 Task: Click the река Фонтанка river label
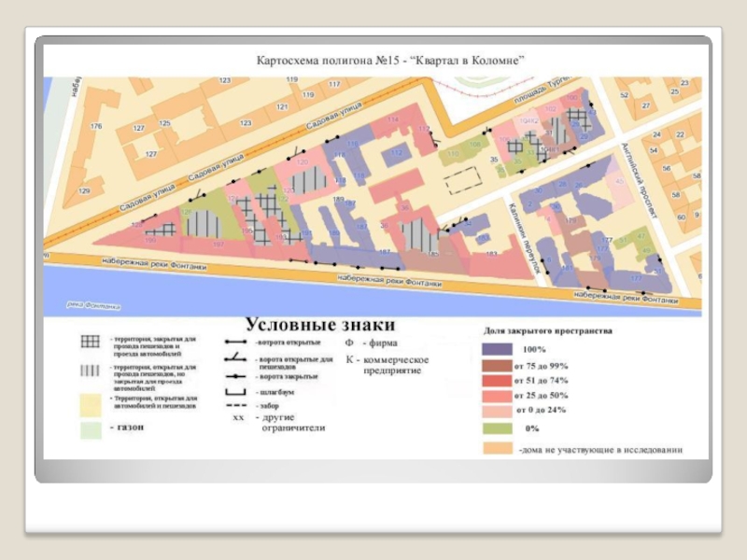[x=94, y=306]
